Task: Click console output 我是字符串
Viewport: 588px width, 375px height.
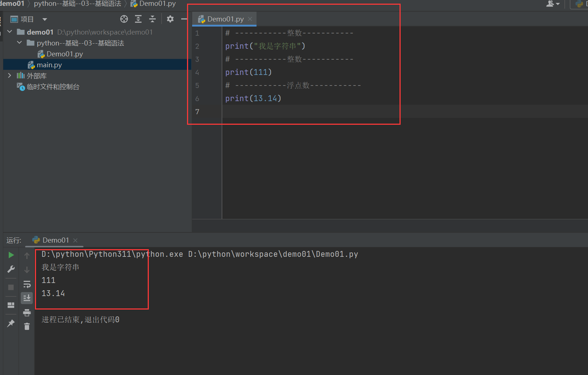Action: coord(60,267)
